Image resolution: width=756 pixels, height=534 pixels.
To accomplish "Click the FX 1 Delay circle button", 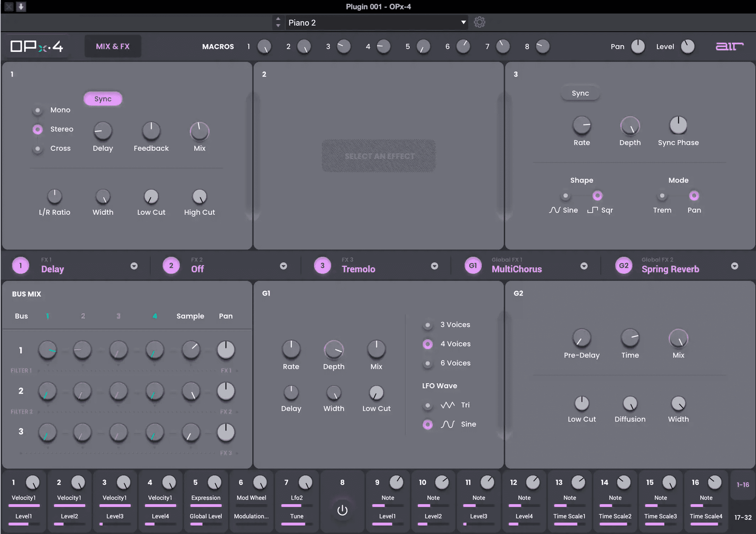I will [21, 266].
